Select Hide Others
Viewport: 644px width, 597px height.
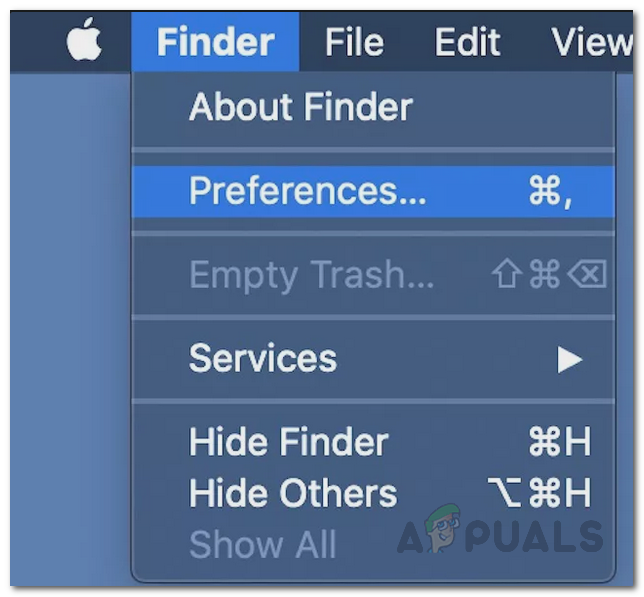point(292,494)
